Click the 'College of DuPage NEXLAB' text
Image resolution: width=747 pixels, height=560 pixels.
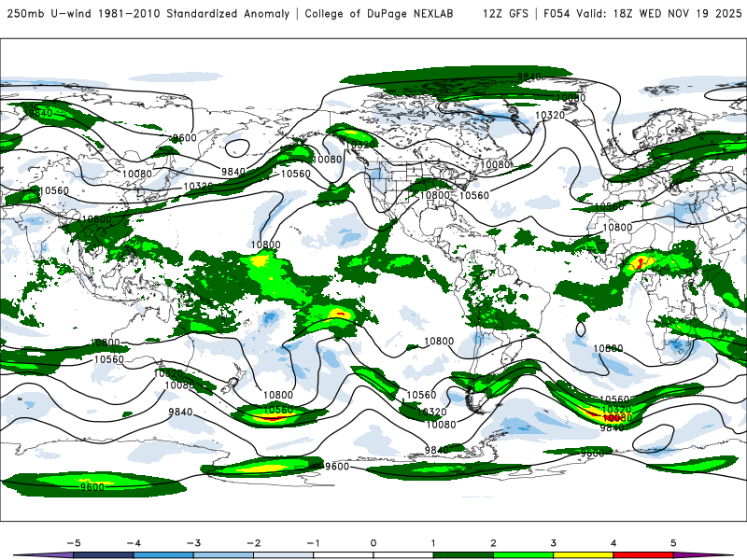pos(379,14)
